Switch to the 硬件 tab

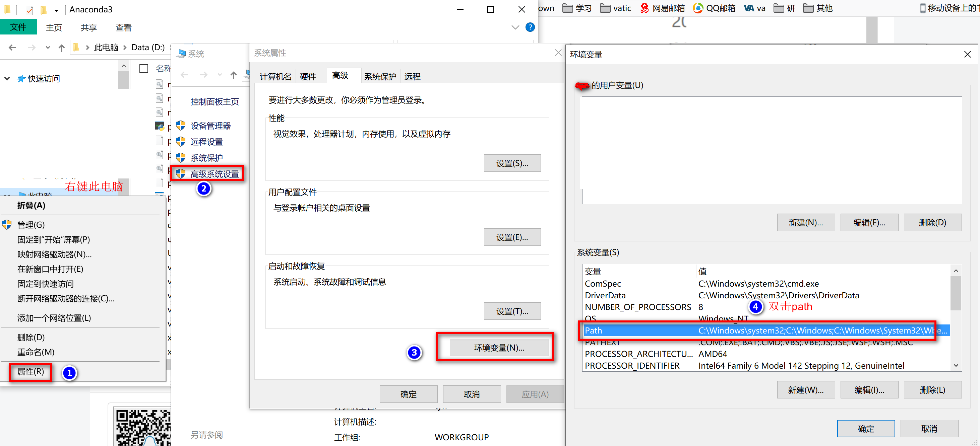[x=307, y=76]
